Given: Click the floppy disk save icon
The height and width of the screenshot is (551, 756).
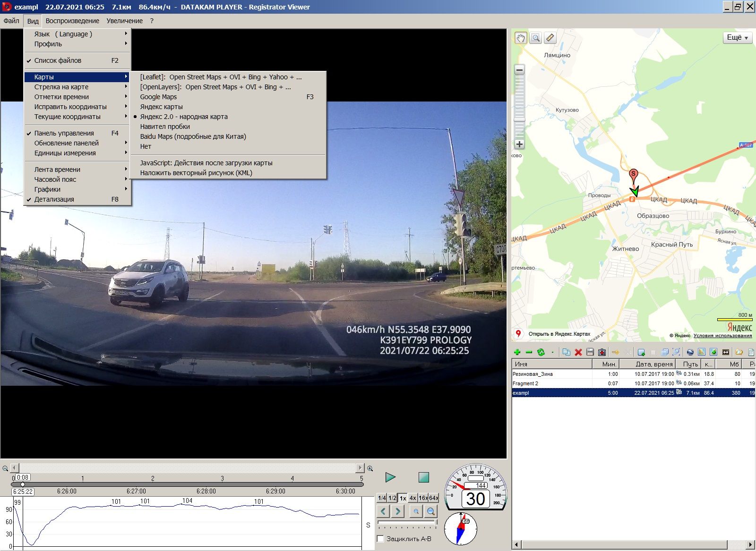Looking at the screenshot, I should [x=590, y=352].
